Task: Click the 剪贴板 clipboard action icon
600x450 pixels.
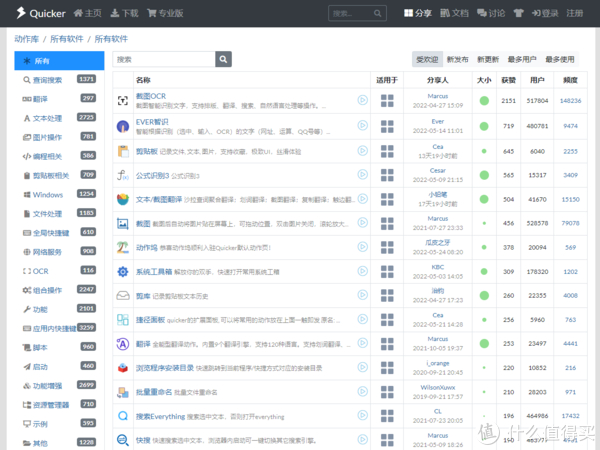Action: click(122, 151)
